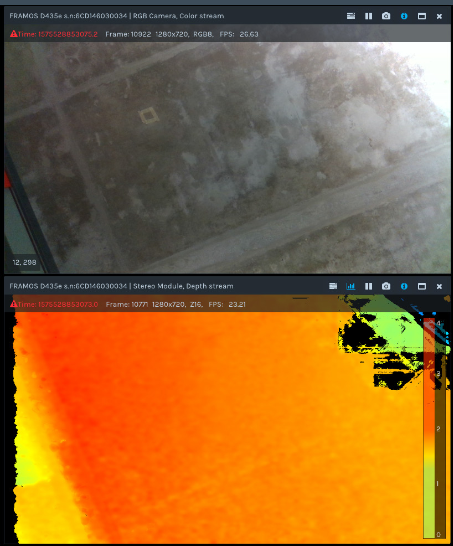Pause the Stereo Module depth stream
The width and height of the screenshot is (453, 546).
point(368,286)
